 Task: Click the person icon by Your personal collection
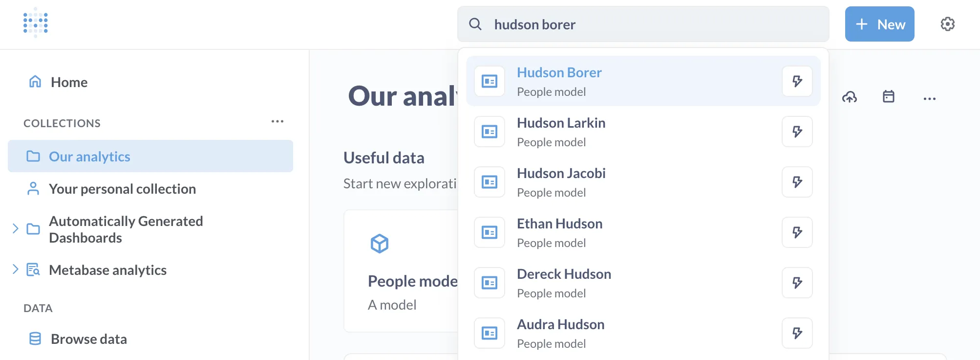[33, 189]
